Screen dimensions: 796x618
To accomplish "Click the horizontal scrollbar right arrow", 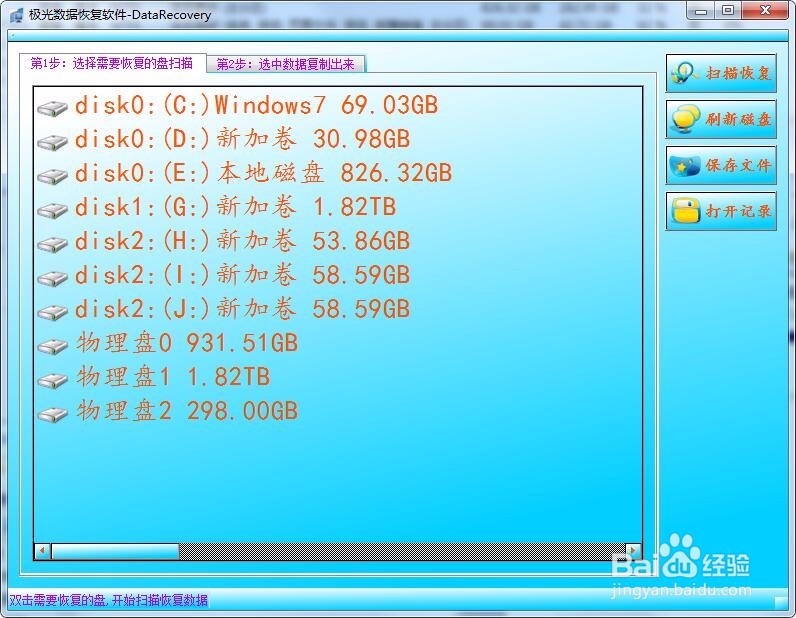I will coord(633,551).
